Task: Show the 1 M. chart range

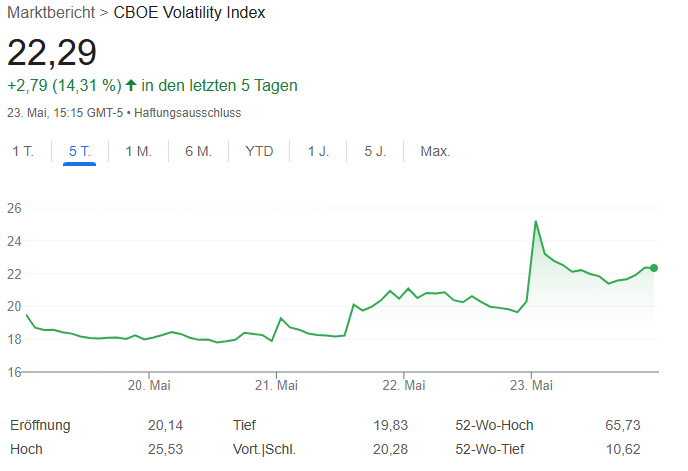Action: [138, 151]
